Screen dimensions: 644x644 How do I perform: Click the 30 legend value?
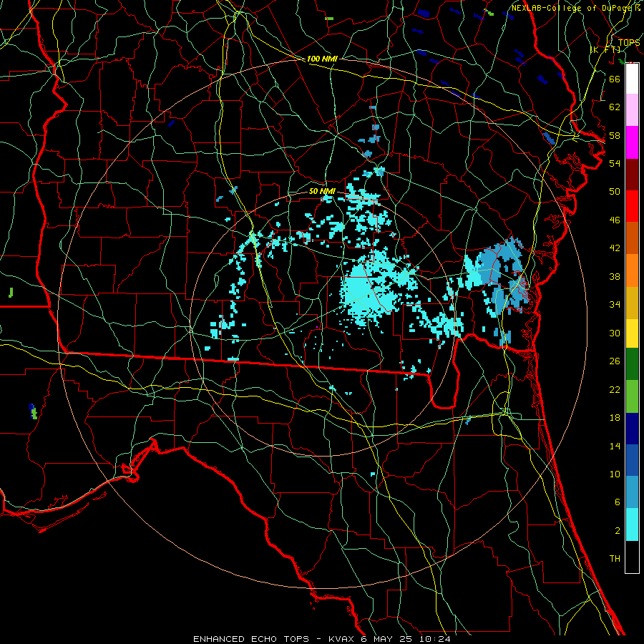click(x=615, y=333)
